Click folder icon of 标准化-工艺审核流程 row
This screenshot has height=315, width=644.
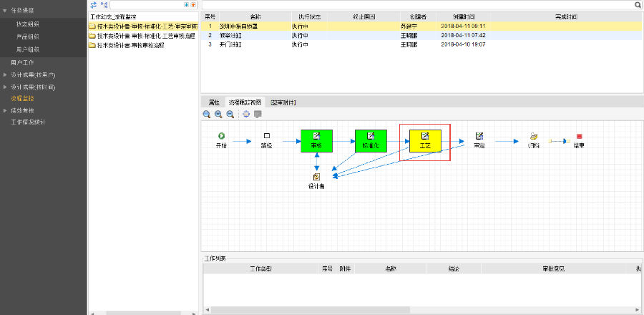[92, 36]
